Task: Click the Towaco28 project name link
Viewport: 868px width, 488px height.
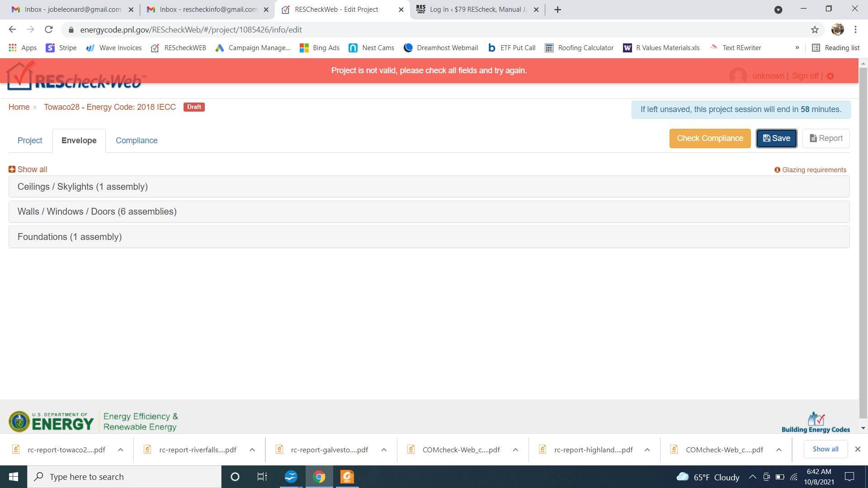Action: pos(110,107)
